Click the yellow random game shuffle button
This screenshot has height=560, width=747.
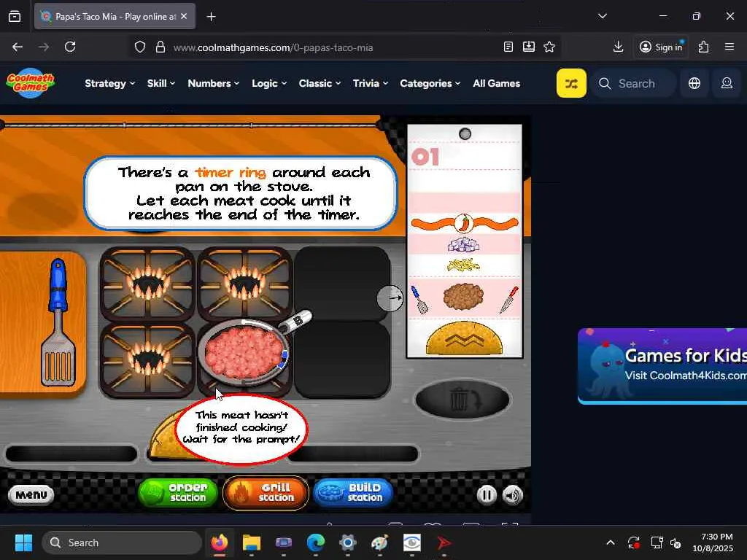tap(571, 83)
